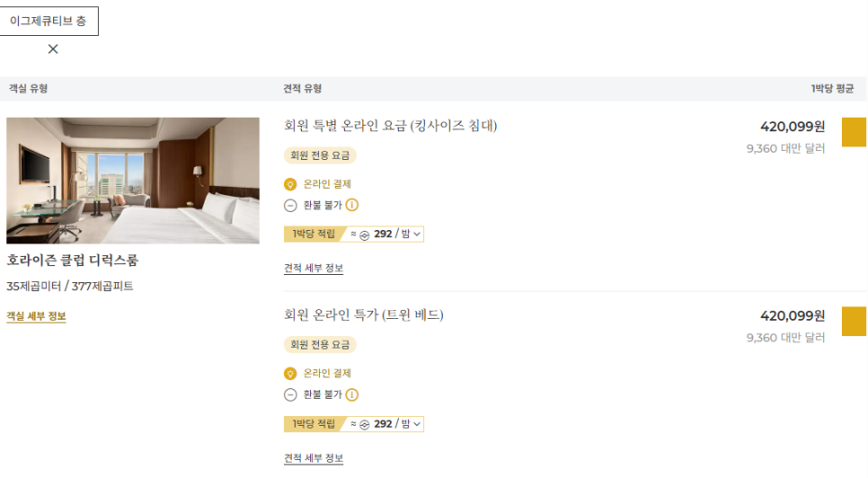Viewport: 868px width, 478px height.
Task: Open the 환불 불가 info icon for the king bed rate
Action: [352, 205]
